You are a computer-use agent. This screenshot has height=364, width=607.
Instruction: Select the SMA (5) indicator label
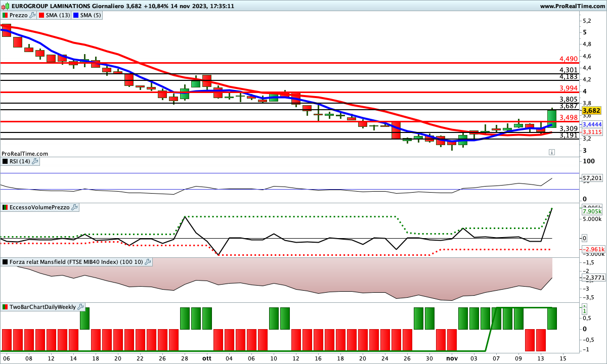click(x=91, y=15)
